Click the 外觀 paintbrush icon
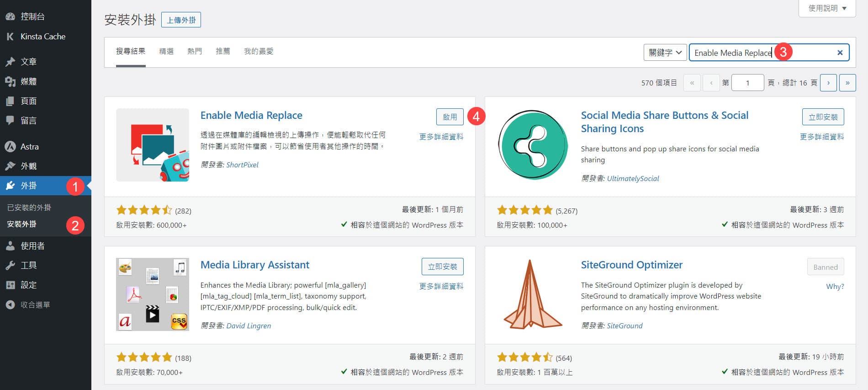This screenshot has width=868, height=390. tap(10, 166)
